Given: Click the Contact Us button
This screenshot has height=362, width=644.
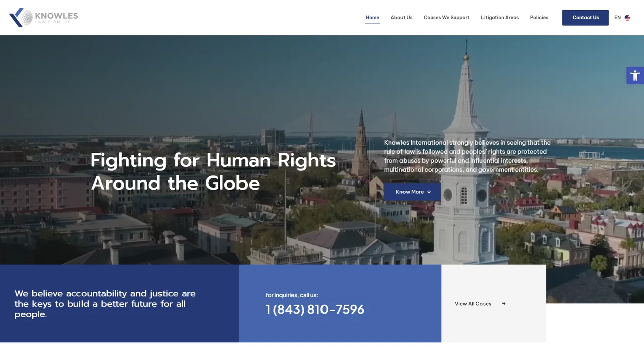Looking at the screenshot, I should click(586, 18).
